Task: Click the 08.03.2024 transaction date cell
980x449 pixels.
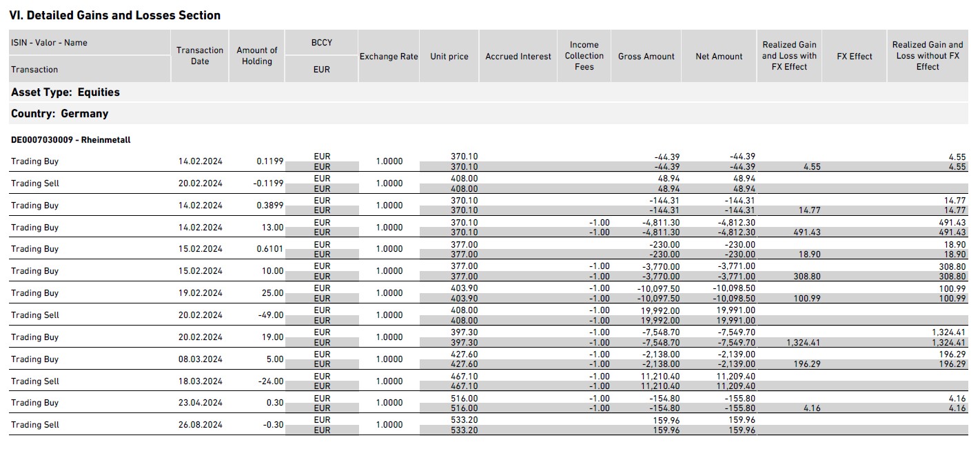Action: click(200, 359)
